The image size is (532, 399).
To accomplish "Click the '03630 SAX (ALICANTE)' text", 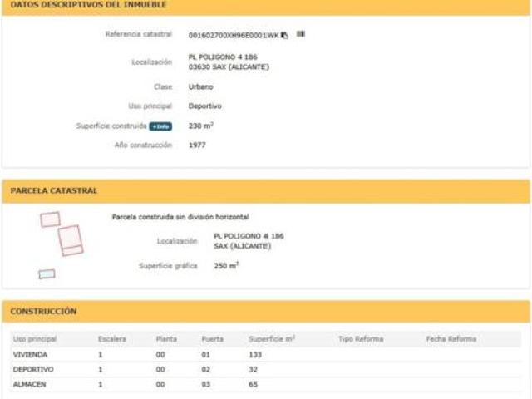I will pos(229,66).
